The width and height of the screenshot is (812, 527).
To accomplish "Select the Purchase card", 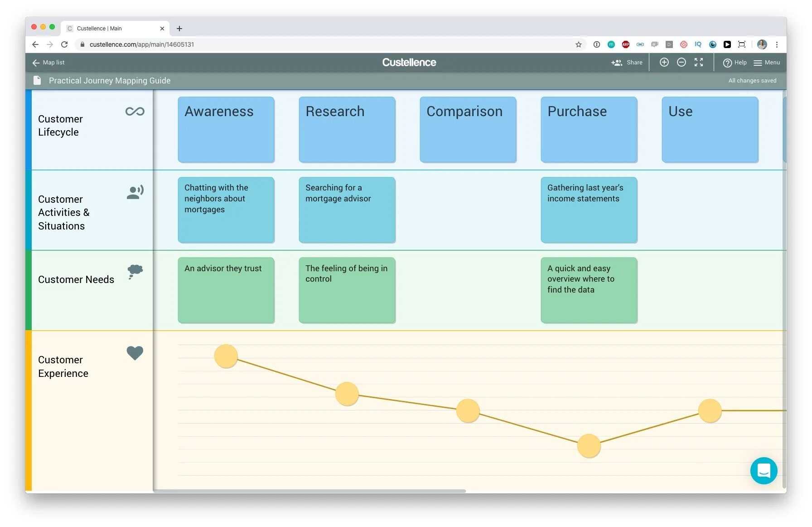I will tap(589, 130).
